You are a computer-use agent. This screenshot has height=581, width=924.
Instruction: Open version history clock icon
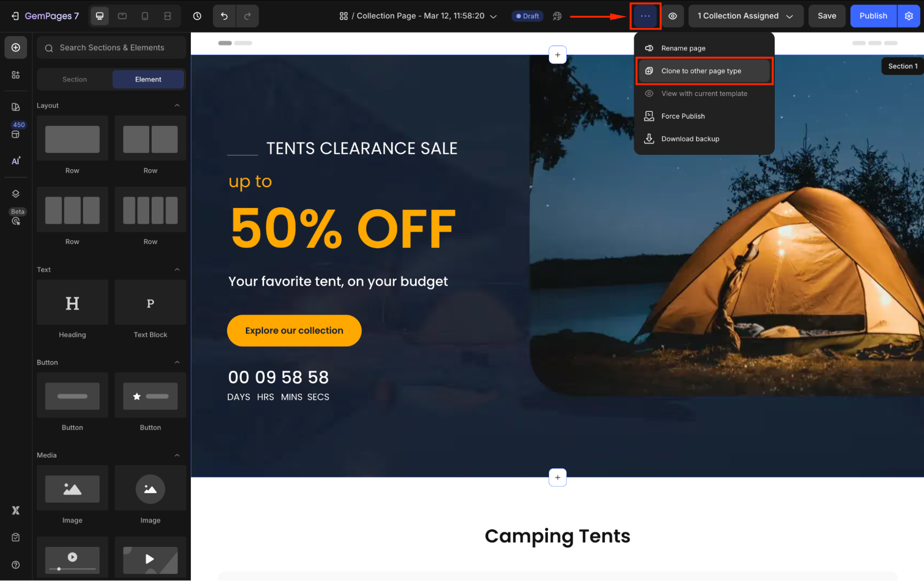197,16
